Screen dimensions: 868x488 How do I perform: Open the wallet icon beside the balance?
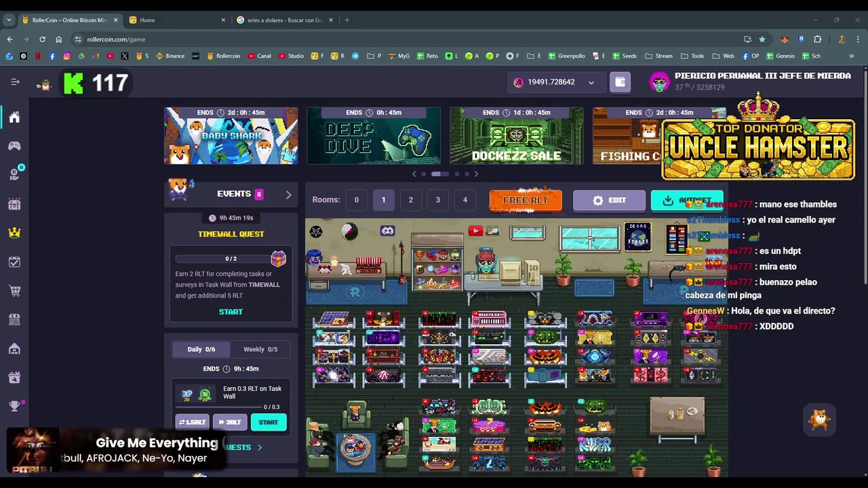(620, 82)
